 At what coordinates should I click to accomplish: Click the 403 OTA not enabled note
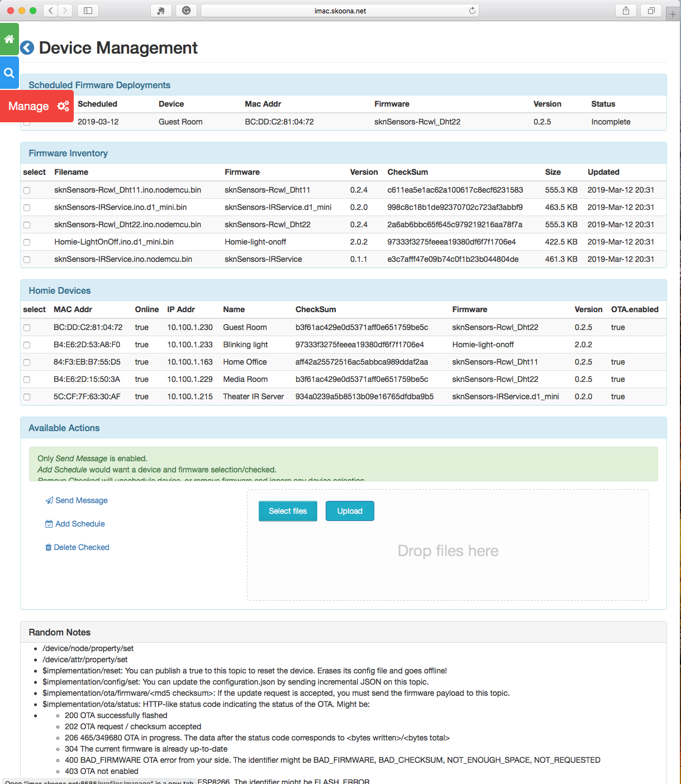102,771
